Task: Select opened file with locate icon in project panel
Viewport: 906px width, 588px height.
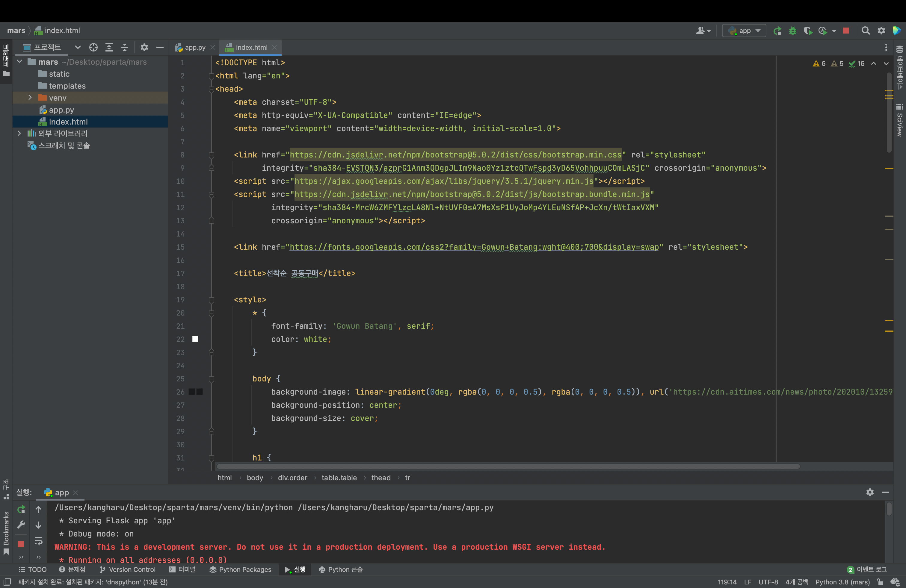Action: (93, 47)
